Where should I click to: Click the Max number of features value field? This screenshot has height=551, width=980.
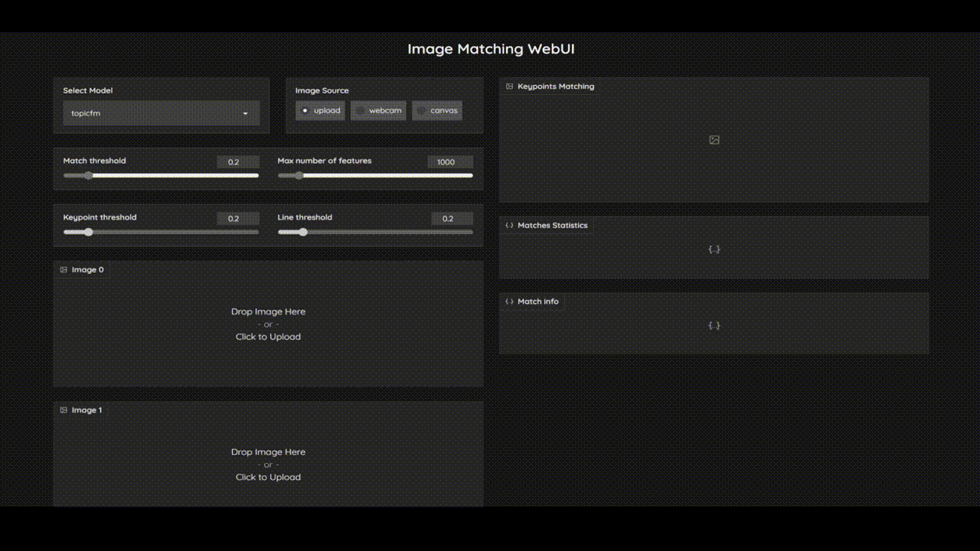(x=449, y=162)
